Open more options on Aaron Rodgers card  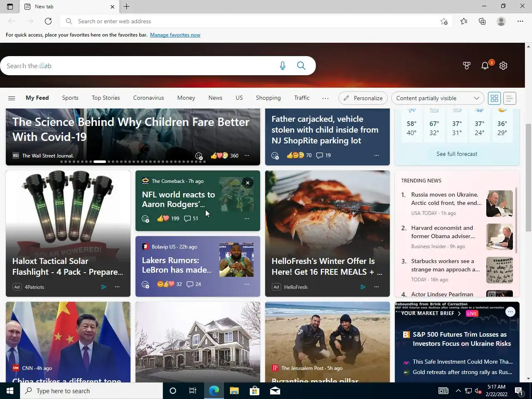(247, 219)
